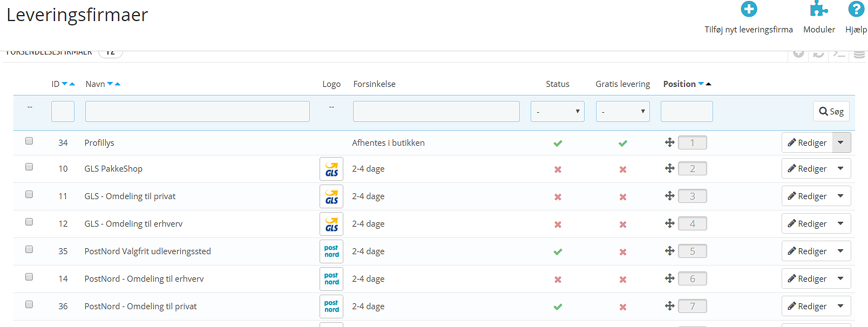Edit PostNord Valgfrit udleveringssted
The height and width of the screenshot is (327, 868).
point(807,251)
